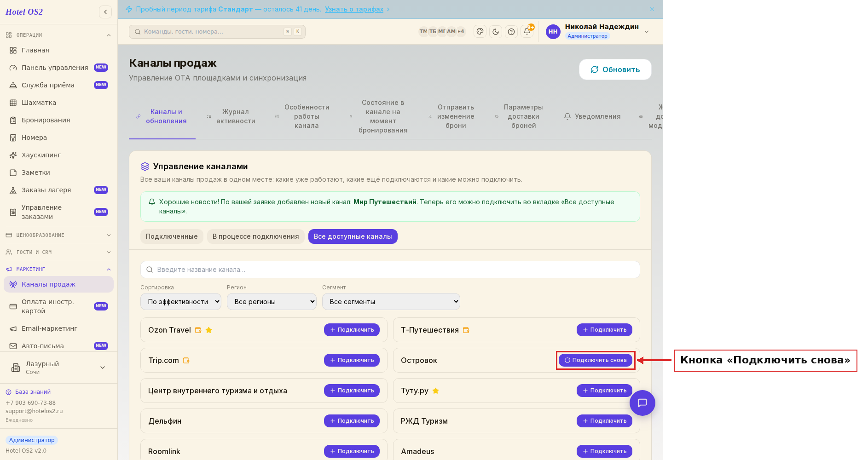
Task: Switch to Журнал активности tab
Action: pyautogui.click(x=231, y=116)
